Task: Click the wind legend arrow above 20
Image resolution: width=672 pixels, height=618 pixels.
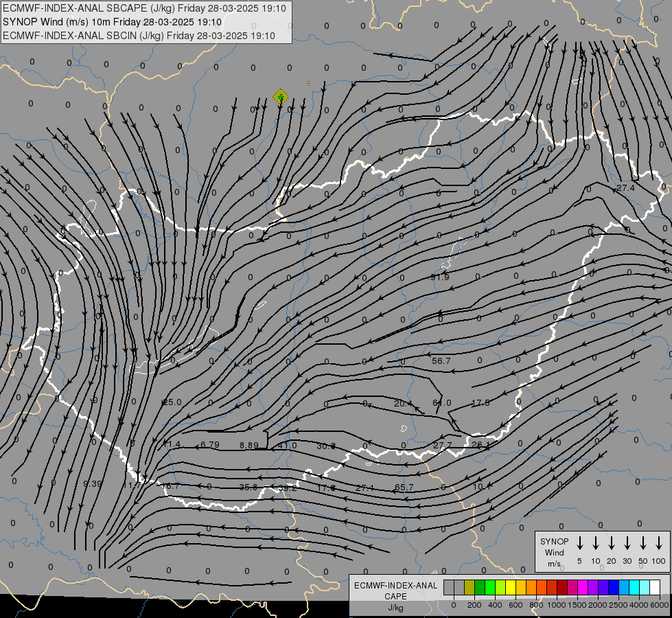Action: click(x=611, y=542)
